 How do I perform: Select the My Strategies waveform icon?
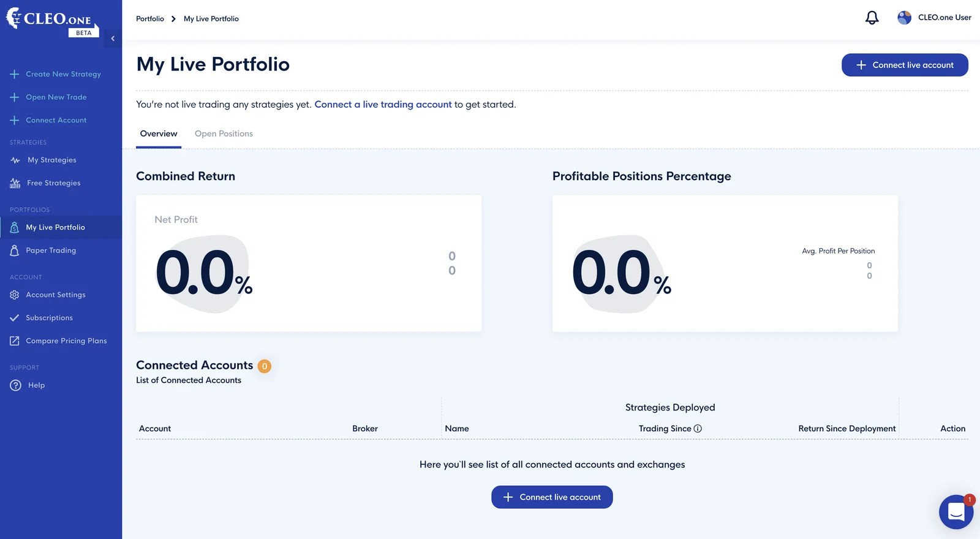click(x=14, y=160)
